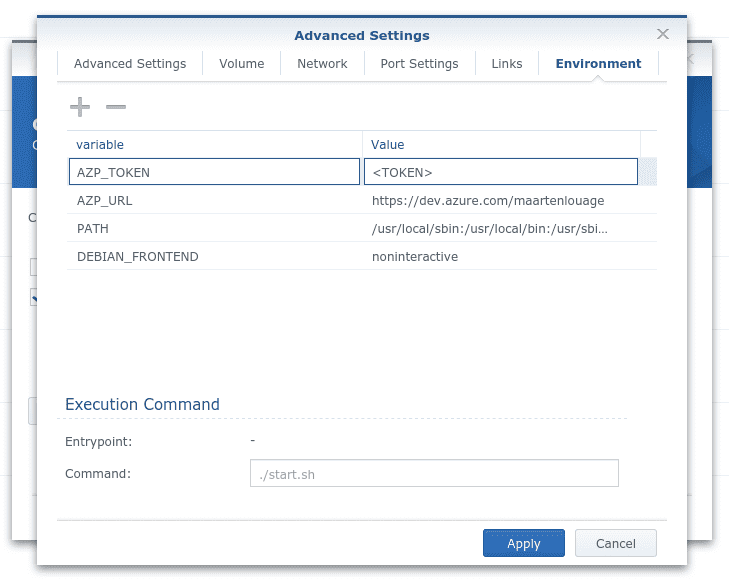Click the minus icon to remove variable

pyautogui.click(x=116, y=107)
